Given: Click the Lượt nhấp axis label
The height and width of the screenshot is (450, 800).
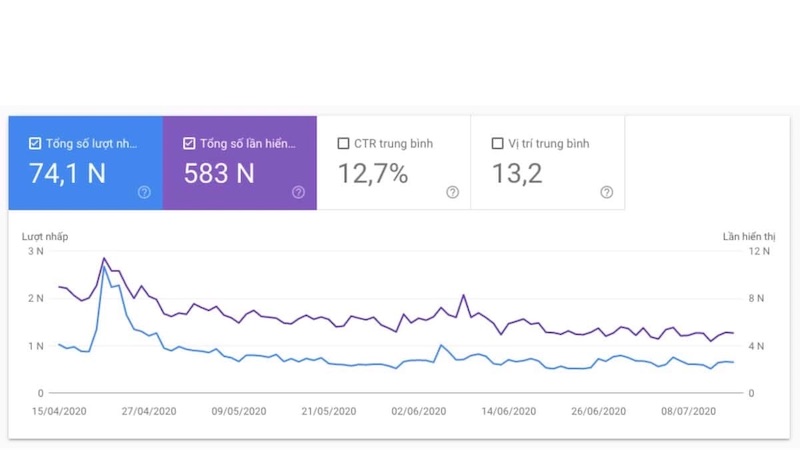Looking at the screenshot, I should tap(45, 236).
